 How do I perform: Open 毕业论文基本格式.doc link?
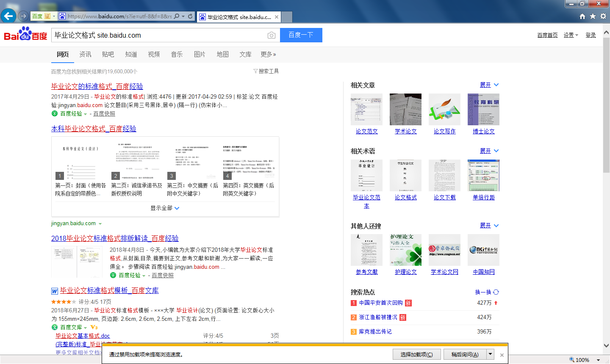83,336
